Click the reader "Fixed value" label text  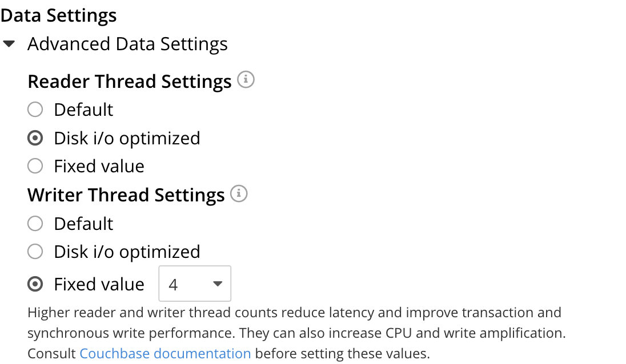99,166
